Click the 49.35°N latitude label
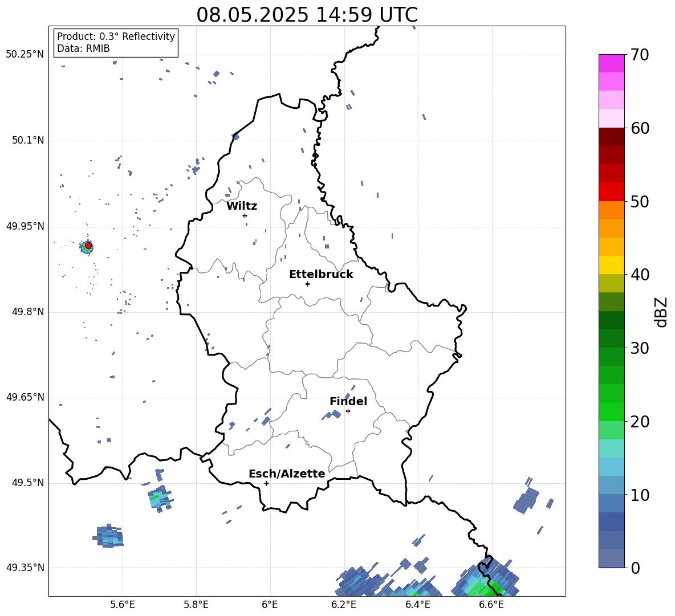675x616 pixels. coord(25,568)
